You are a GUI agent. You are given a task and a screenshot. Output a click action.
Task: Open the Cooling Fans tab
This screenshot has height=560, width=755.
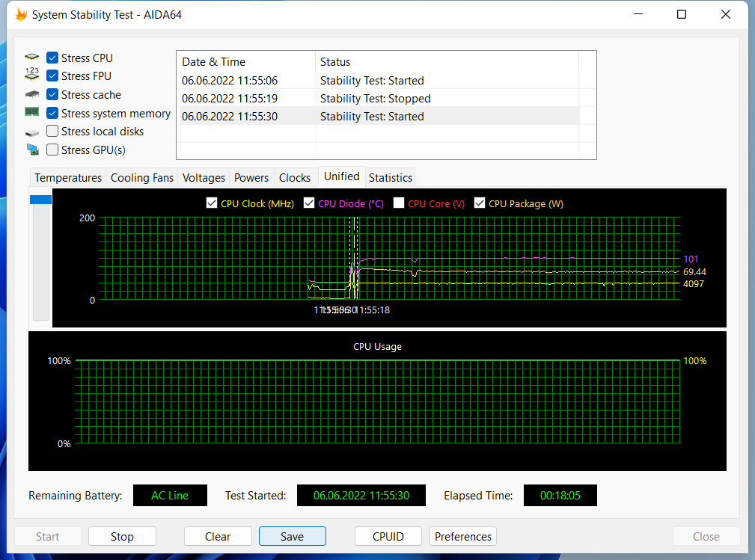[142, 177]
